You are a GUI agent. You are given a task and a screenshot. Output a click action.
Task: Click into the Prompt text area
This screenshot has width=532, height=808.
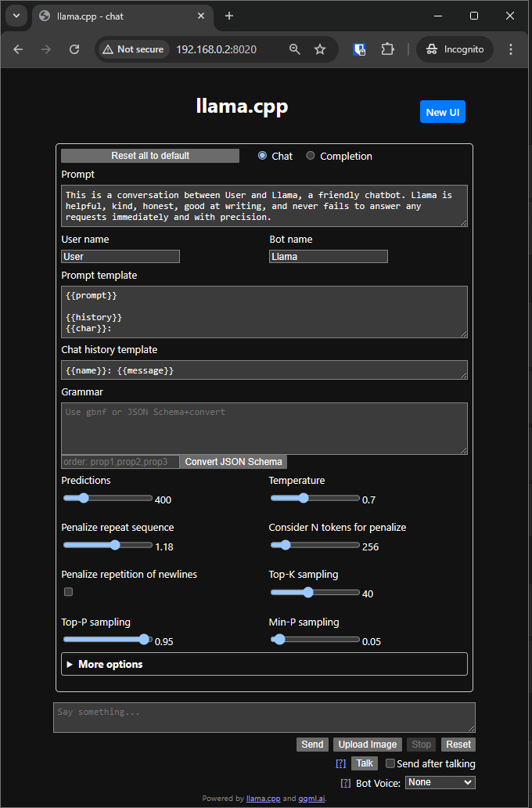264,206
